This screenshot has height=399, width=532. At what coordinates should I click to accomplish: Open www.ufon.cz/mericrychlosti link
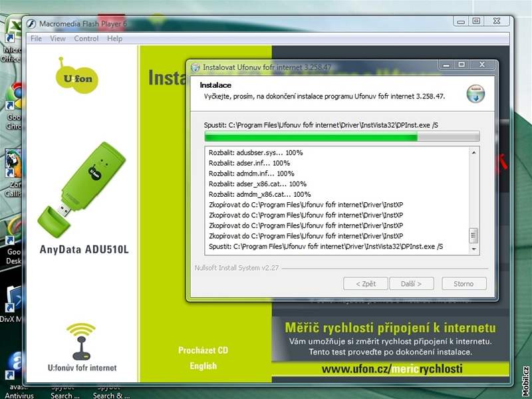(392, 369)
